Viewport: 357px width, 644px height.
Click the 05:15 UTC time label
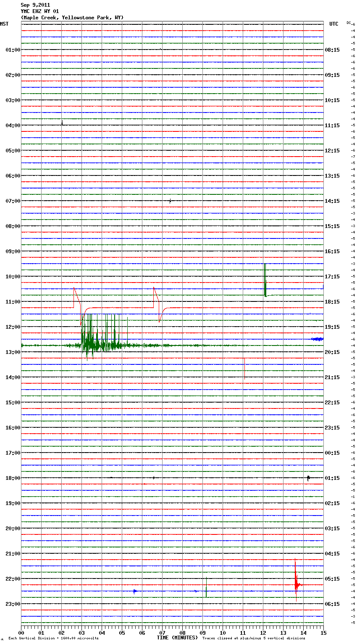click(x=332, y=579)
